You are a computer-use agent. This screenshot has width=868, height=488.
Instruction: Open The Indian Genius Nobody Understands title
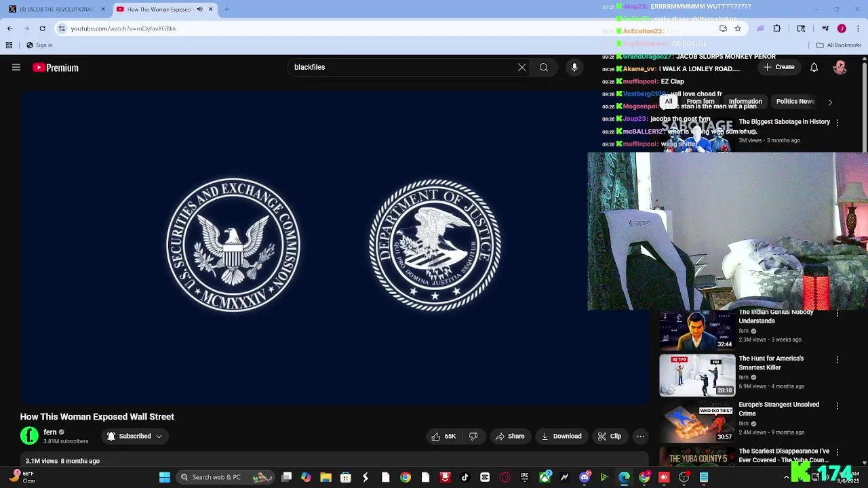(x=776, y=317)
